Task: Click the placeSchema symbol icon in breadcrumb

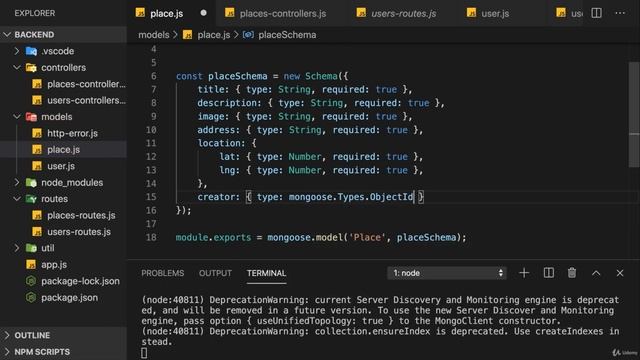Action: (x=248, y=35)
